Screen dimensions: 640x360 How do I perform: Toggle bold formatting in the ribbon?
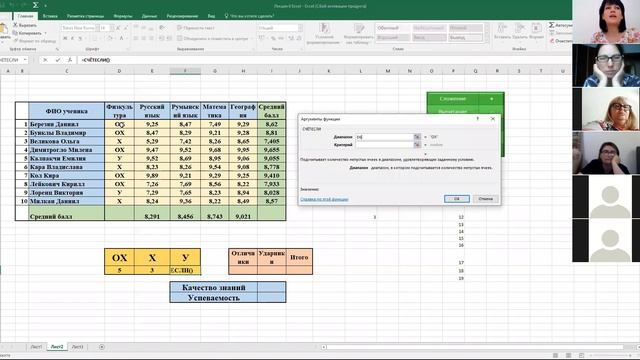(64, 38)
